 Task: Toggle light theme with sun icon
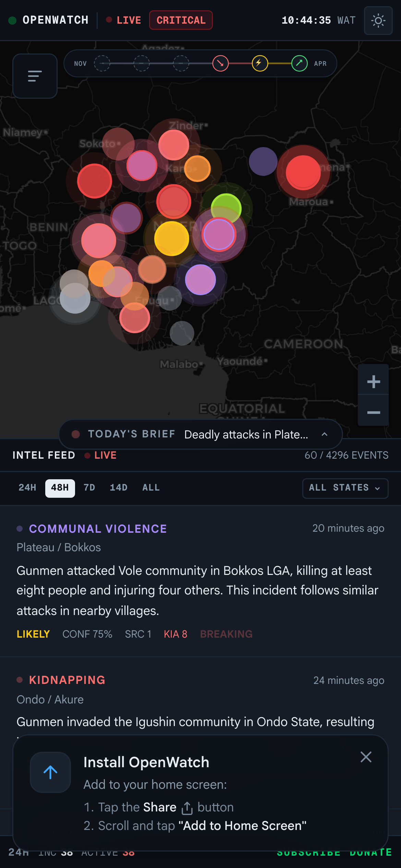pos(378,21)
